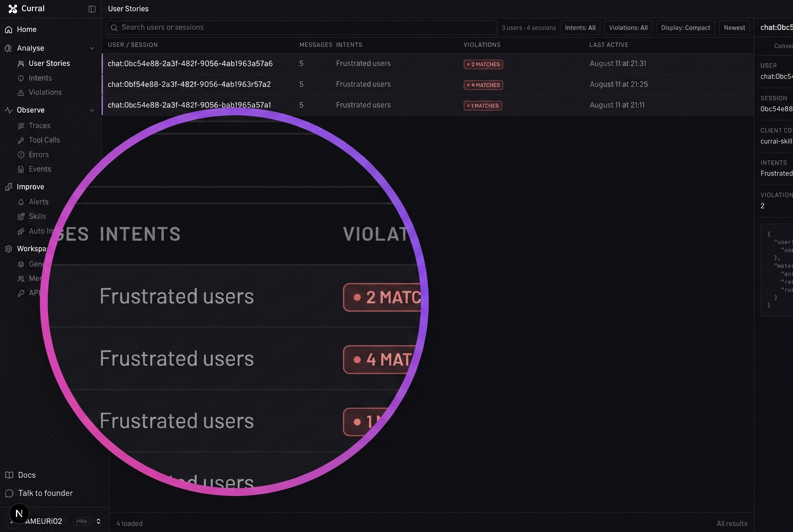Click the API key icon
The image size is (793, 532).
[21, 293]
